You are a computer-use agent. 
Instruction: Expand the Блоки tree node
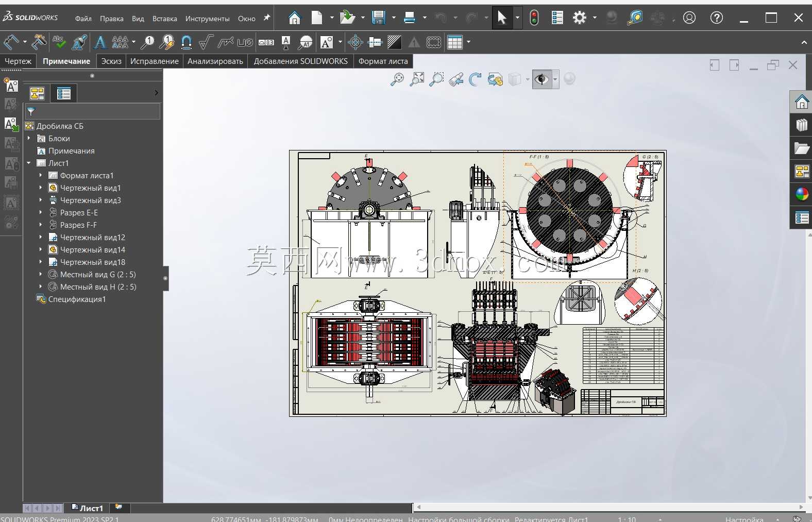pyautogui.click(x=29, y=138)
